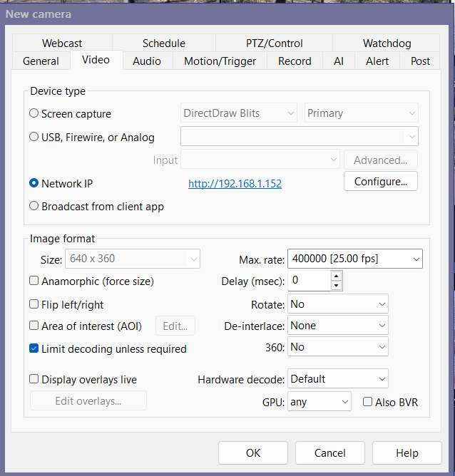Screen dimensions: 455x476
Task: Choose USB, Firewire, or Analog option
Action: coord(34,137)
